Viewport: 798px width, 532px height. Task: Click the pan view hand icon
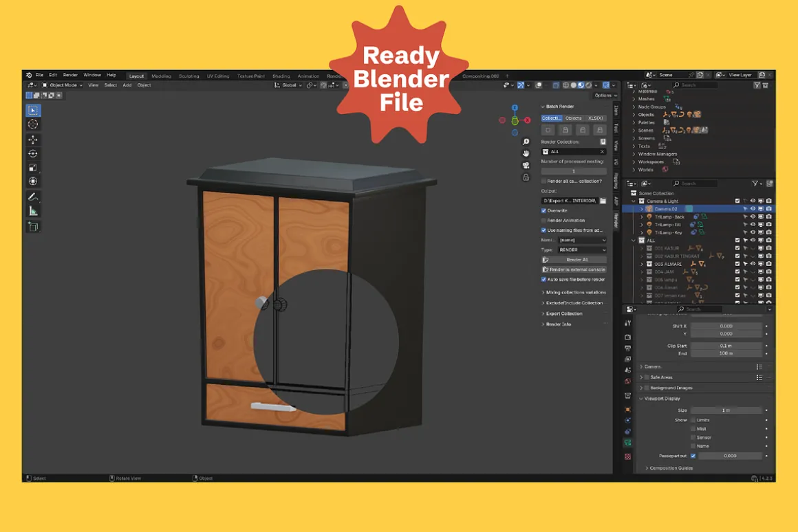pyautogui.click(x=526, y=153)
